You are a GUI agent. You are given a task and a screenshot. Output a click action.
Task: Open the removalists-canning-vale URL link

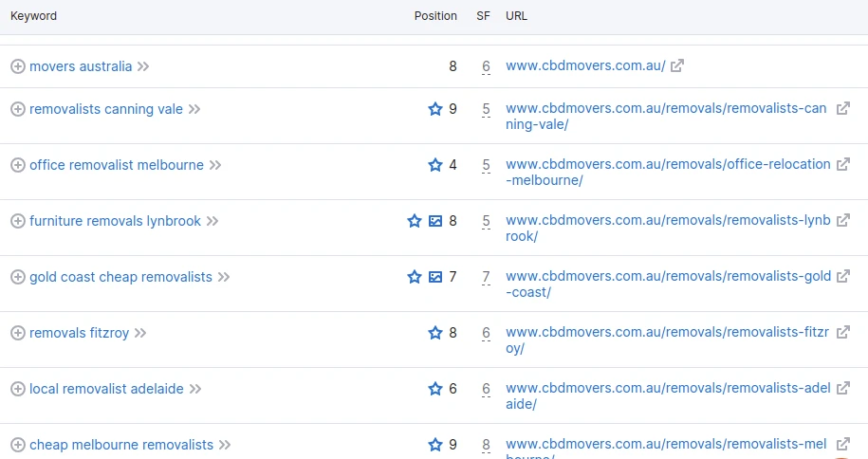(666, 117)
